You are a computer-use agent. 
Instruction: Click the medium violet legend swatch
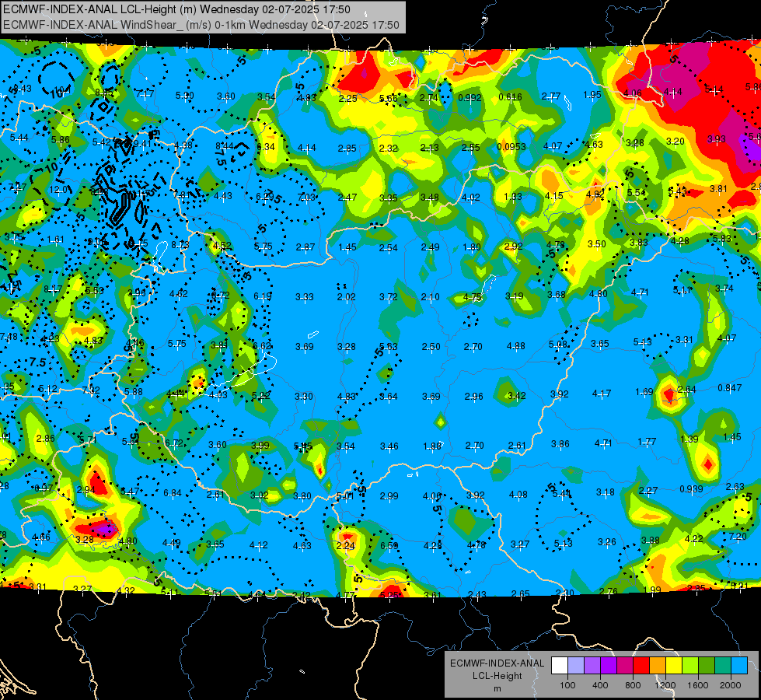point(592,666)
